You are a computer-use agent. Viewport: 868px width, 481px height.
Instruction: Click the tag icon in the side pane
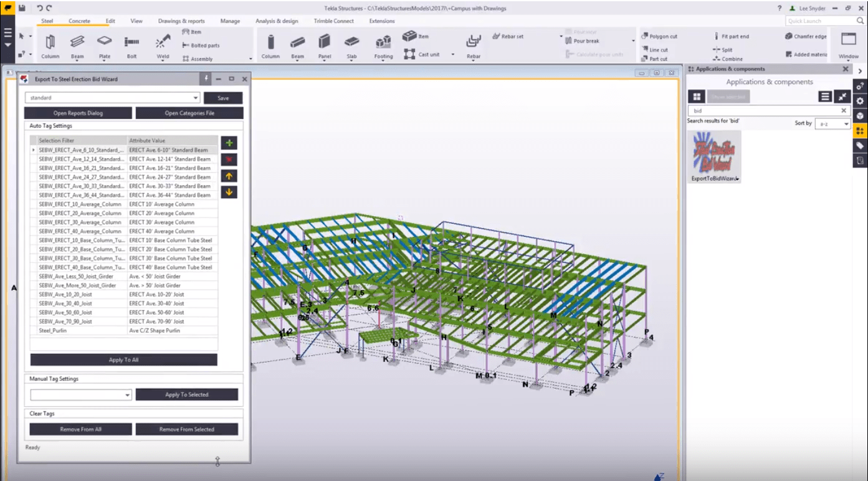click(860, 146)
